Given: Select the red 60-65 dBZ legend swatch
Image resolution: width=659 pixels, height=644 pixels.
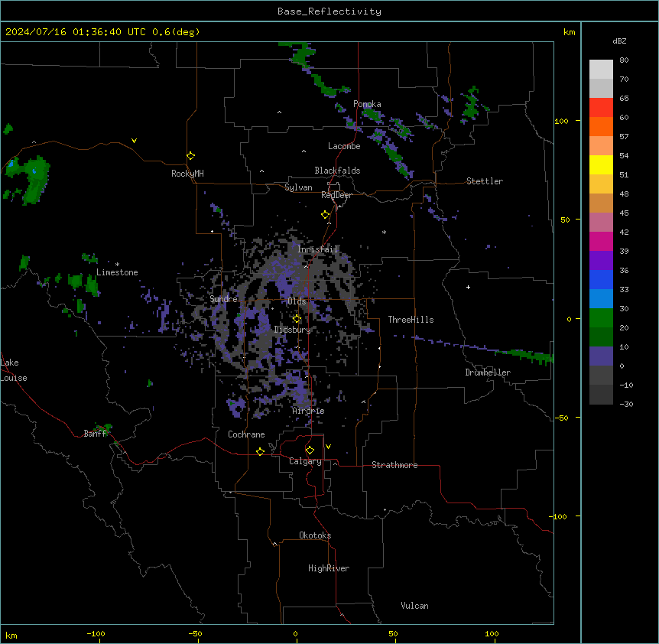Looking at the screenshot, I should coord(601,107).
